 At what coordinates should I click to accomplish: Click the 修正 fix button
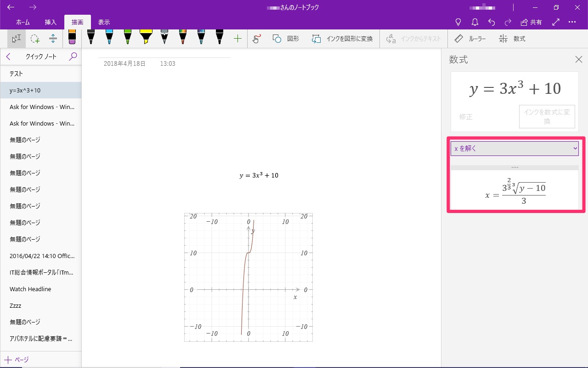tap(466, 117)
